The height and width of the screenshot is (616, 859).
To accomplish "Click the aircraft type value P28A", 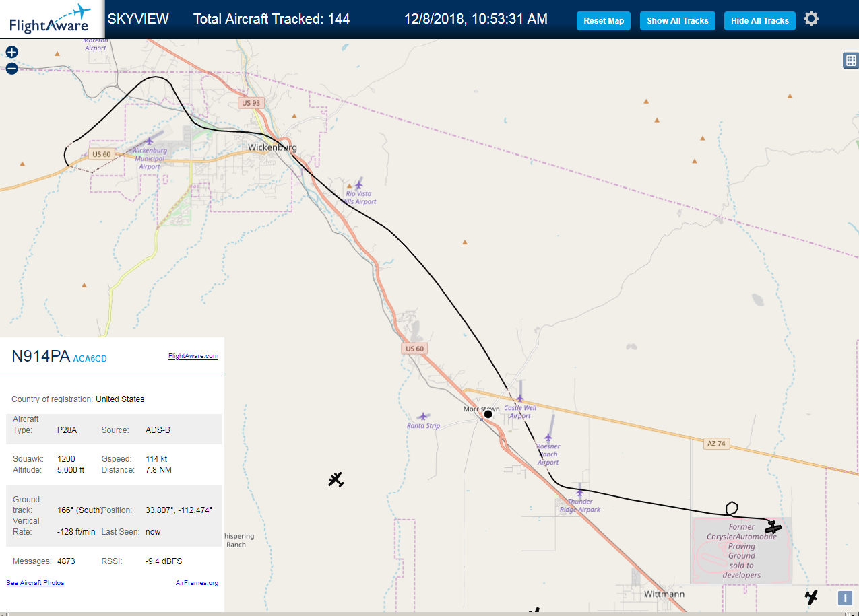I will (x=67, y=430).
